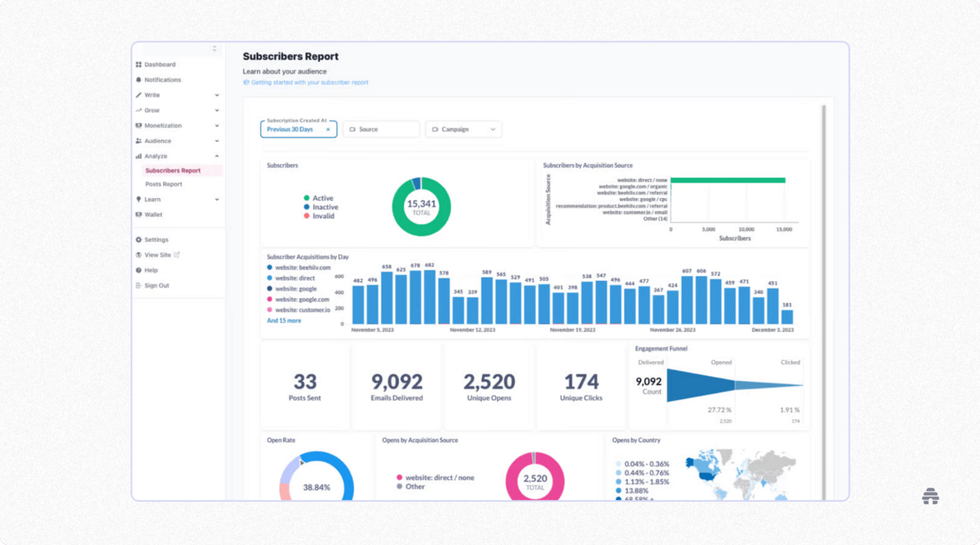The width and height of the screenshot is (980, 545).
Task: Select the Write pencil icon
Action: [x=138, y=95]
